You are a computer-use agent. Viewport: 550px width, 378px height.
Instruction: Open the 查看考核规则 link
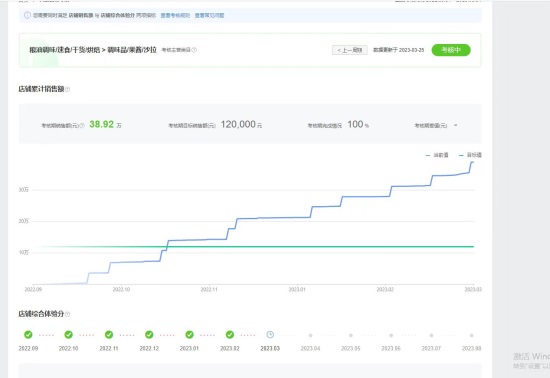pos(175,15)
